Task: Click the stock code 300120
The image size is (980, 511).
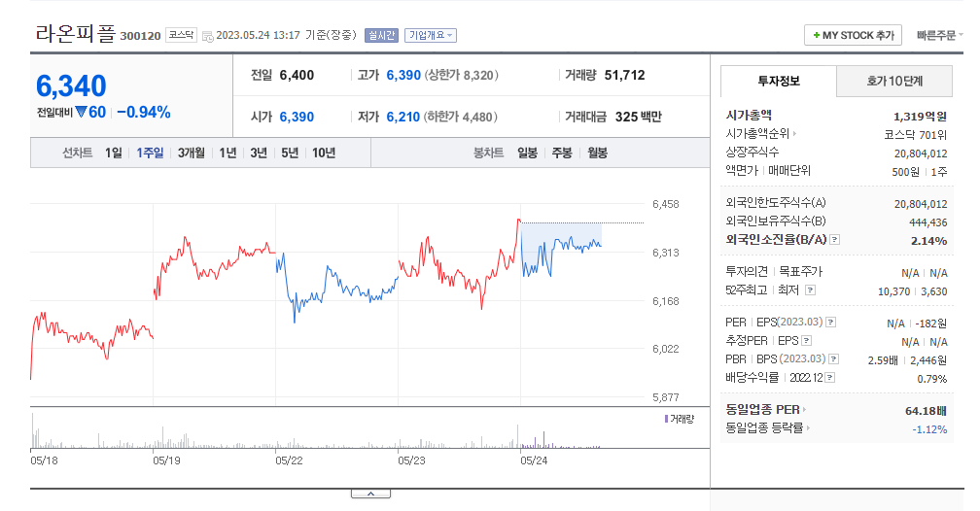Action: (x=140, y=36)
